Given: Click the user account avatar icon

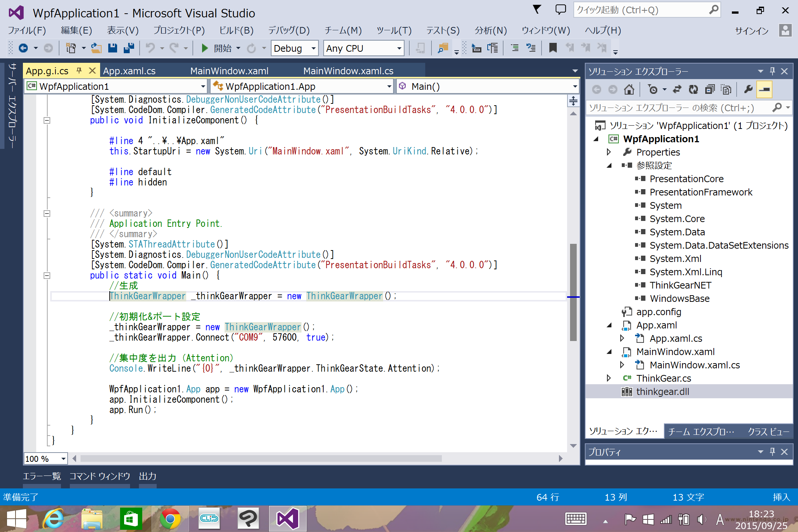Looking at the screenshot, I should pyautogui.click(x=785, y=30).
